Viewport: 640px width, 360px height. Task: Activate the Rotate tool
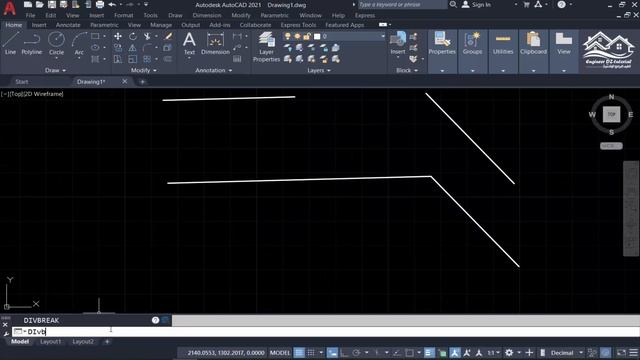(133, 36)
